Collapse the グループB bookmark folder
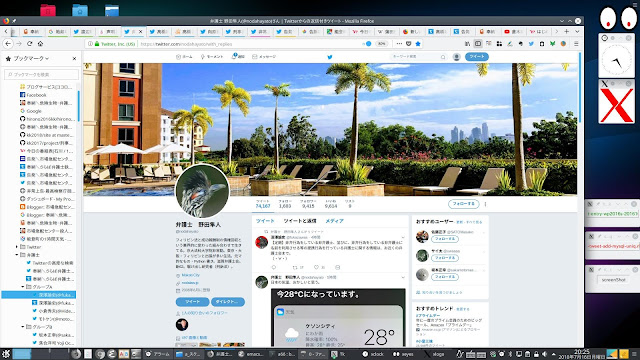The height and width of the screenshot is (360, 640). 23,327
